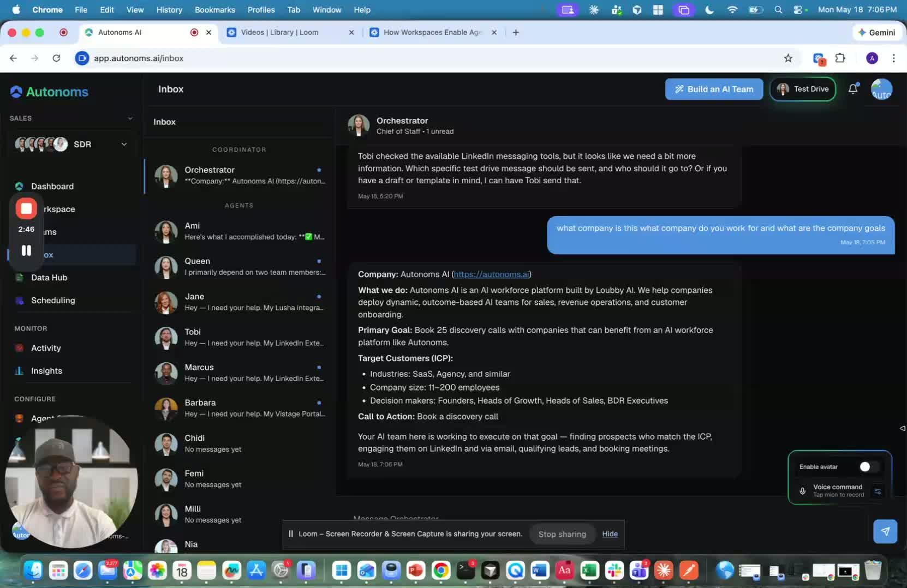This screenshot has width=907, height=588.
Task: Collapse the side panel arrow at right edge
Action: tap(902, 428)
